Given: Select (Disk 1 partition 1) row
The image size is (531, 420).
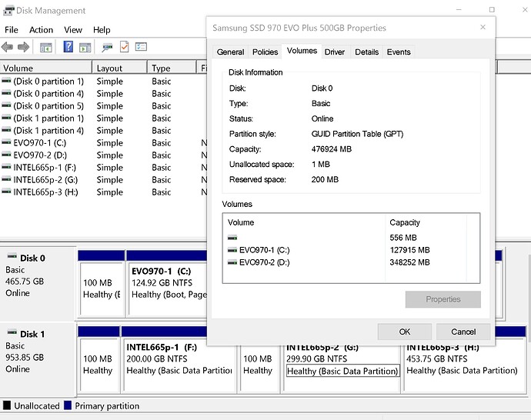Looking at the screenshot, I should click(103, 118).
